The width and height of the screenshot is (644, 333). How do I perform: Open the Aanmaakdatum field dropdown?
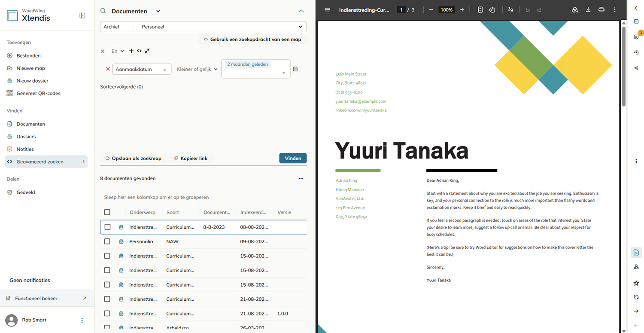(142, 69)
